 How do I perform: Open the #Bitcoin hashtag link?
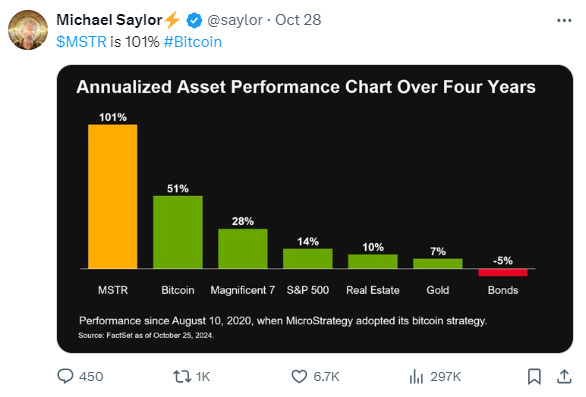(x=192, y=42)
